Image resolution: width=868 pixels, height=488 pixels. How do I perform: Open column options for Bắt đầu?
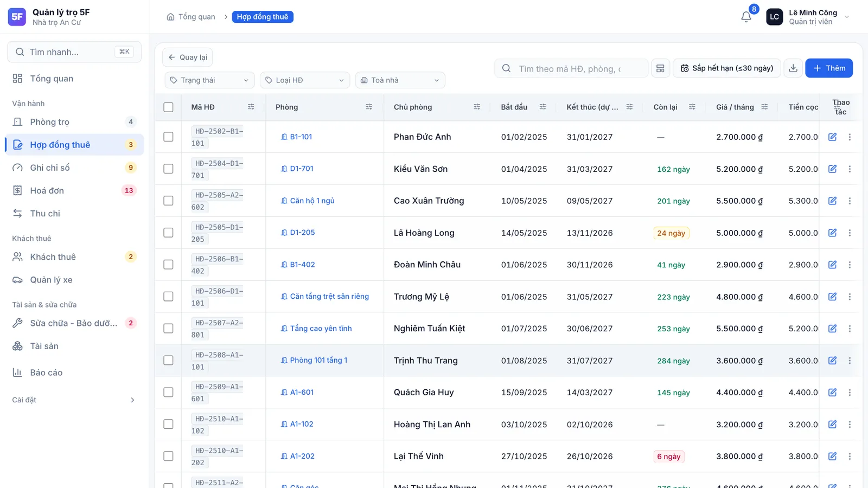[x=542, y=107]
